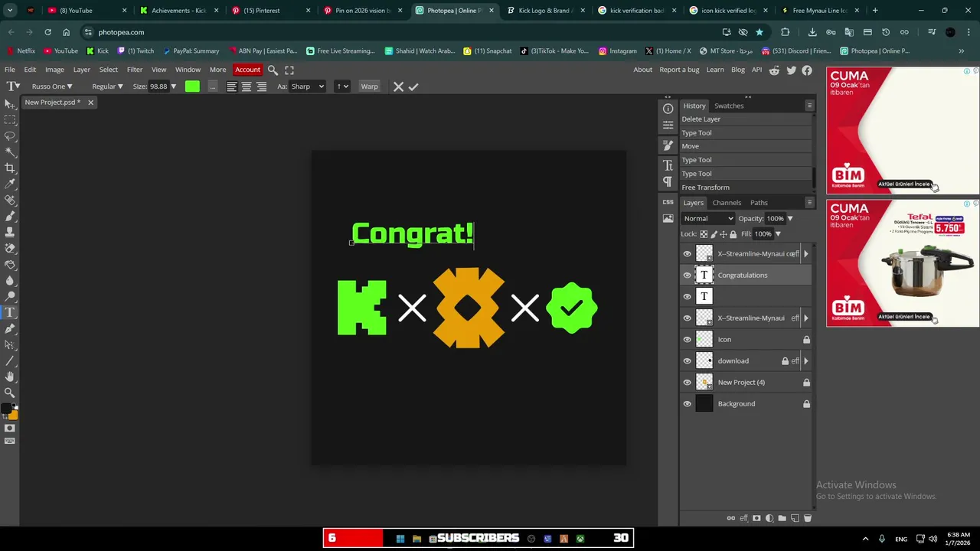Open the Image menu
Image resolution: width=980 pixels, height=551 pixels.
coord(54,70)
